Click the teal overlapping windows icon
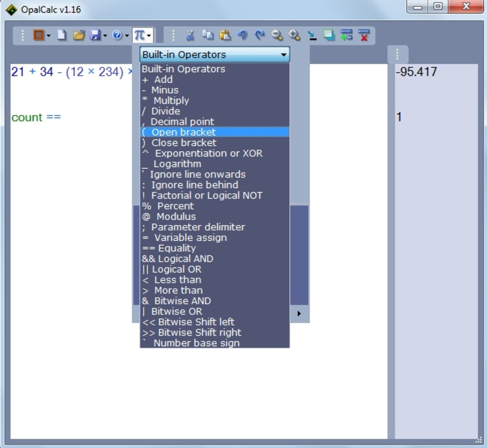Viewport: 487px width, 448px height. coord(329,35)
